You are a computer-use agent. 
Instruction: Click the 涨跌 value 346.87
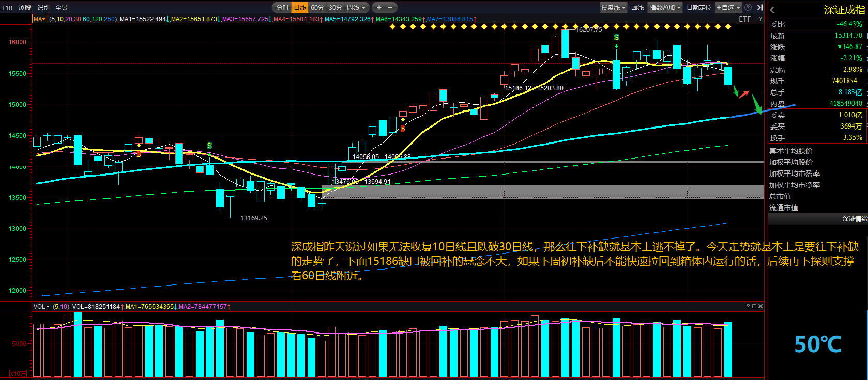849,47
